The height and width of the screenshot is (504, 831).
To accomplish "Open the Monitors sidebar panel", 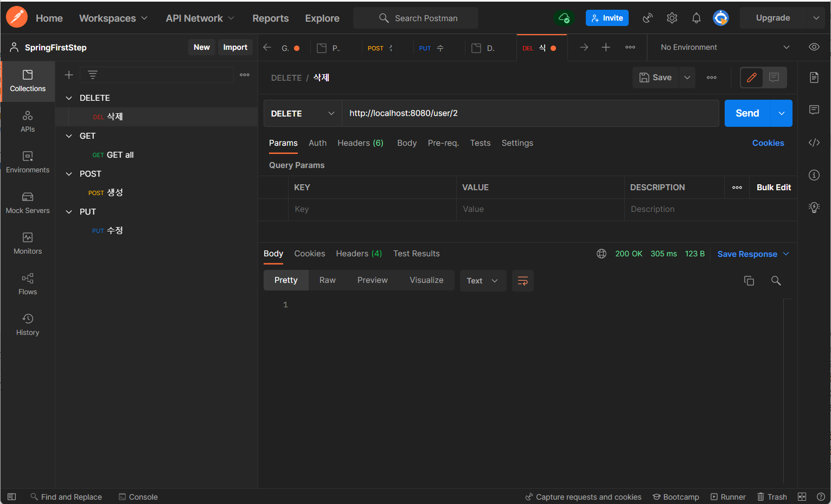I will coord(28,243).
